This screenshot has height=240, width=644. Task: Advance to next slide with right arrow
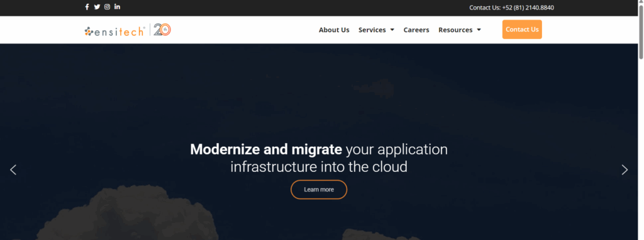625,169
